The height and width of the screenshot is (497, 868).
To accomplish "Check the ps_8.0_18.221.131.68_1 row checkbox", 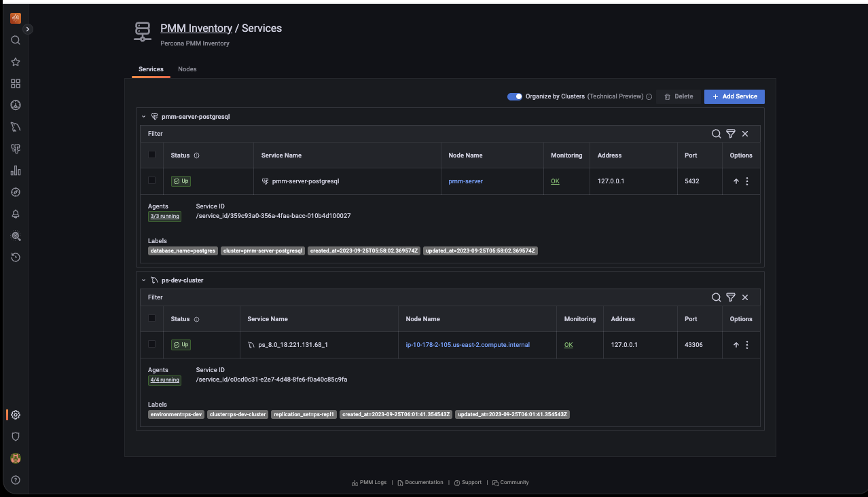I will (151, 344).
